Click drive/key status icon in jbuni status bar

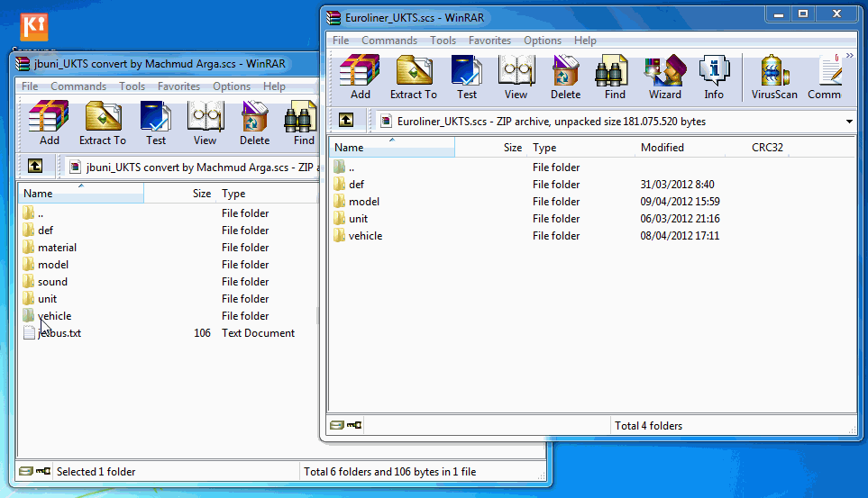(x=35, y=471)
